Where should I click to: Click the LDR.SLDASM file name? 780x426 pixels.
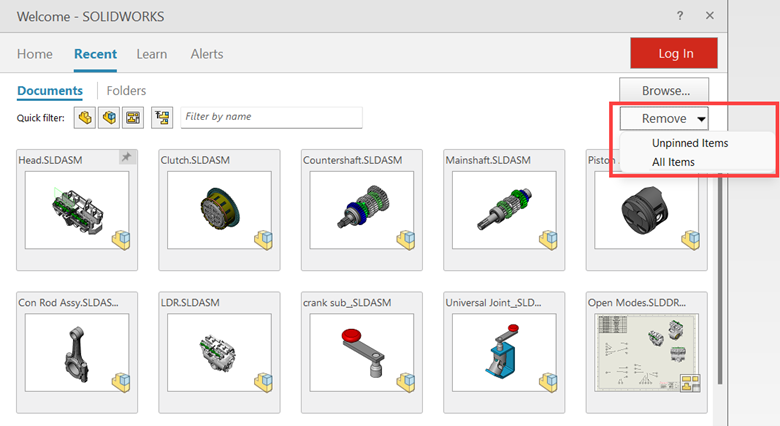[x=190, y=303]
